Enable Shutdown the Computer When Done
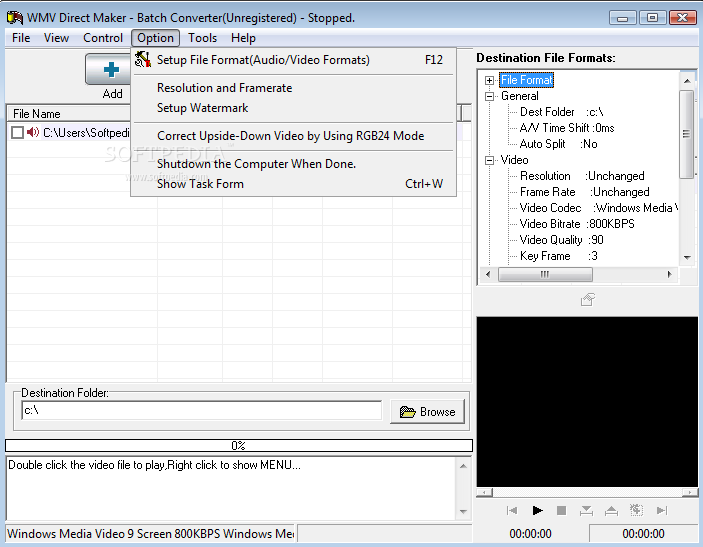The width and height of the screenshot is (703, 547). 294,164
